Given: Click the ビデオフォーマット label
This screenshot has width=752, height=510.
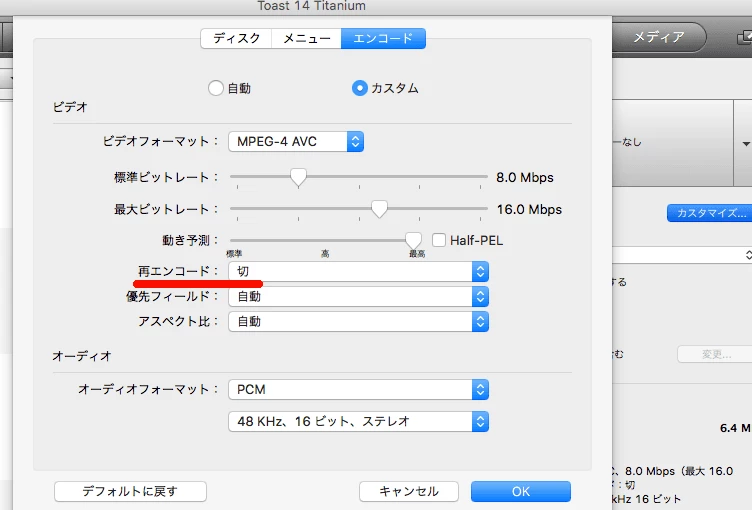Looking at the screenshot, I should coord(161,142).
